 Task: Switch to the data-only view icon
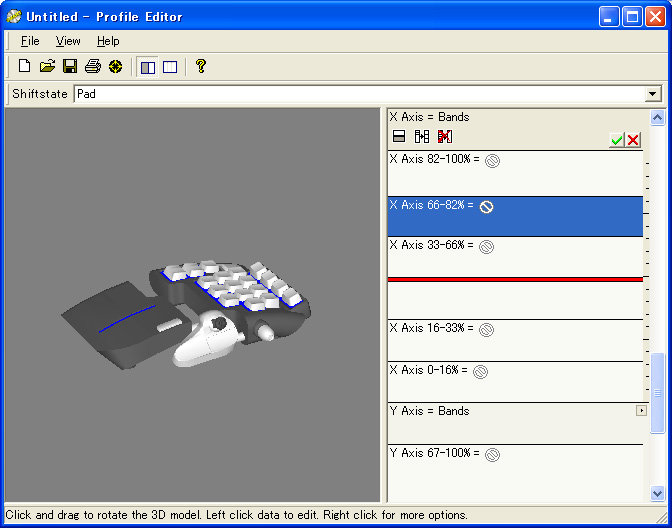[x=170, y=67]
